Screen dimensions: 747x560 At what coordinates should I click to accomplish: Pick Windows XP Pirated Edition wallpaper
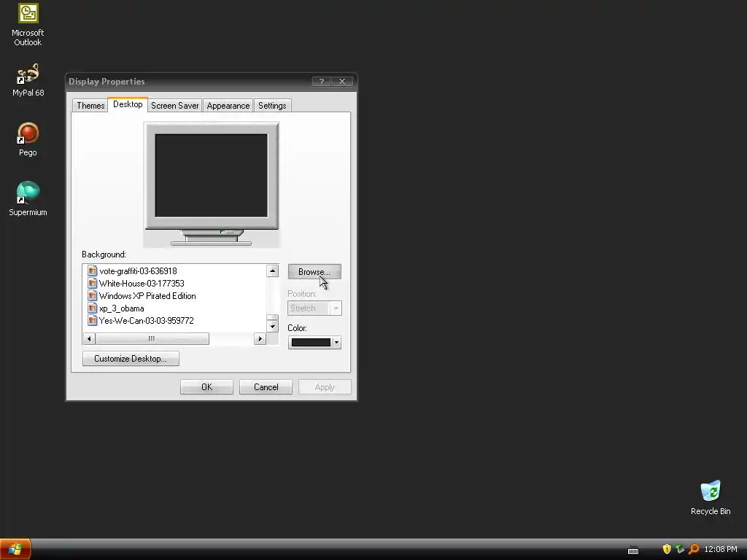click(x=147, y=296)
